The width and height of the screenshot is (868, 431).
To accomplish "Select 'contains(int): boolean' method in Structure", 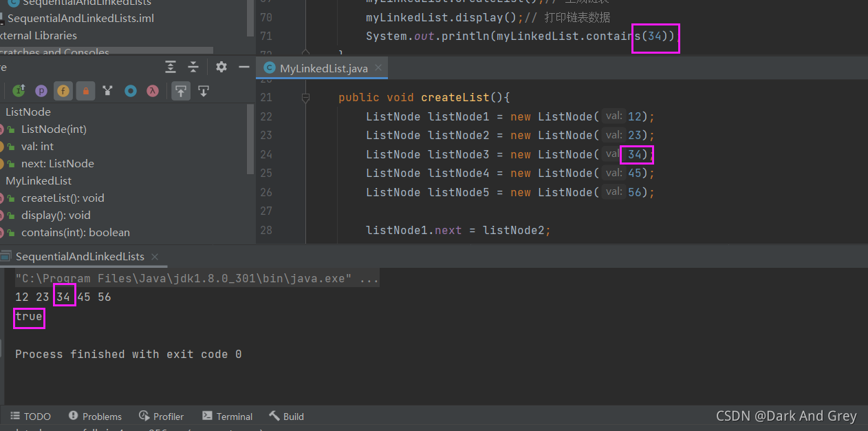I will click(76, 232).
